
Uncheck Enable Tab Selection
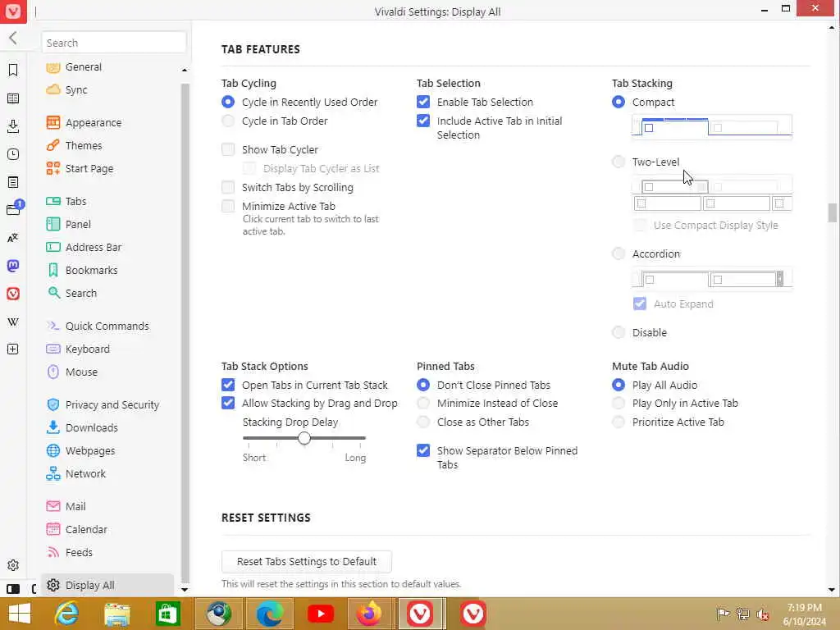point(423,102)
